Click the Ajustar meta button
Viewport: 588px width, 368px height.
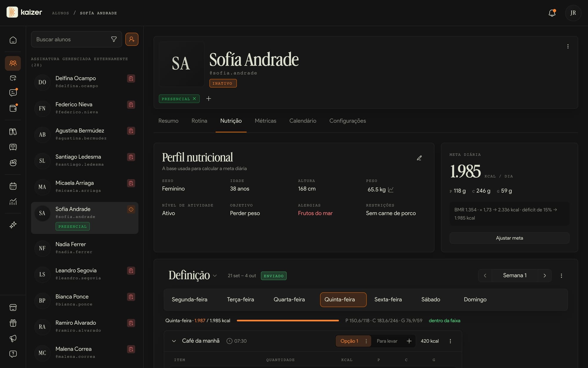pyautogui.click(x=510, y=238)
